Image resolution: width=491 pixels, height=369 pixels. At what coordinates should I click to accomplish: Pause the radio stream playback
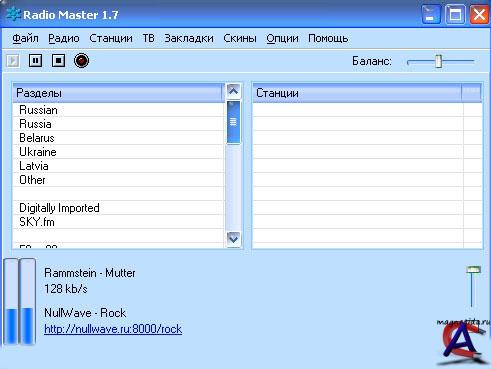35,61
